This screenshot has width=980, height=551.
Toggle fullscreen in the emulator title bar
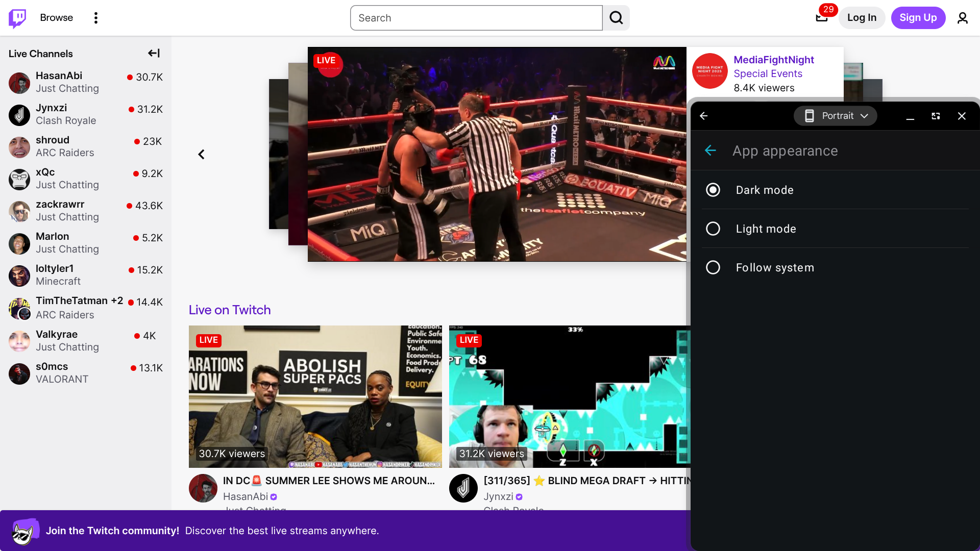[936, 116]
